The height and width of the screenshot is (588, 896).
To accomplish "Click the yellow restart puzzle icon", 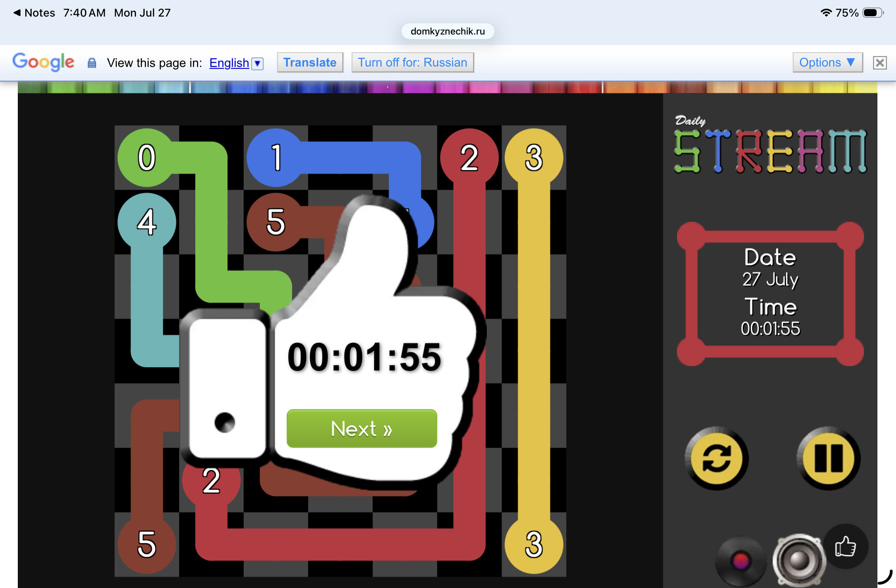I will 716,458.
